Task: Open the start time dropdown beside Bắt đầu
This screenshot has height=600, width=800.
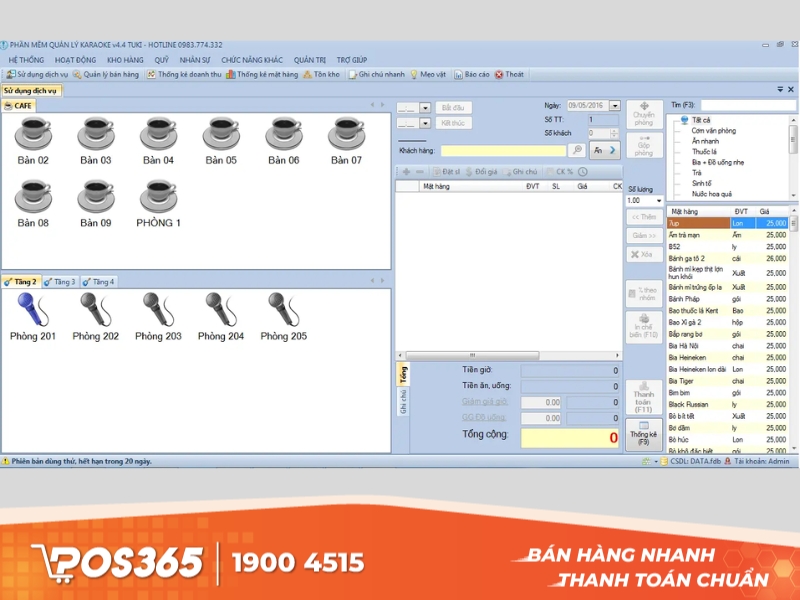Action: pyautogui.click(x=425, y=108)
